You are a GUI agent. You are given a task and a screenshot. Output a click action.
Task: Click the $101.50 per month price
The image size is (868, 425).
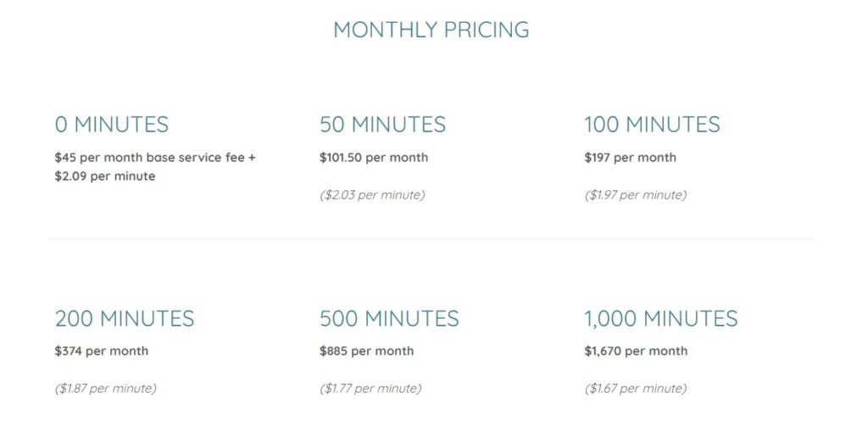click(x=374, y=158)
